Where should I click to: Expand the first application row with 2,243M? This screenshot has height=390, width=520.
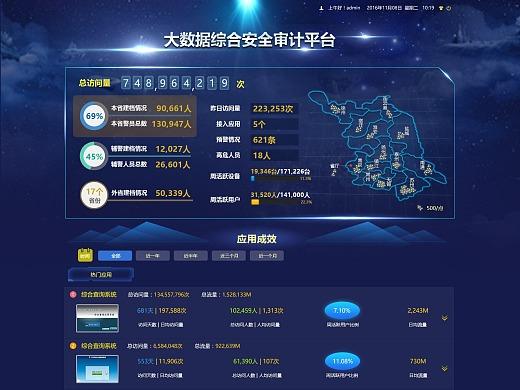[x=444, y=318]
